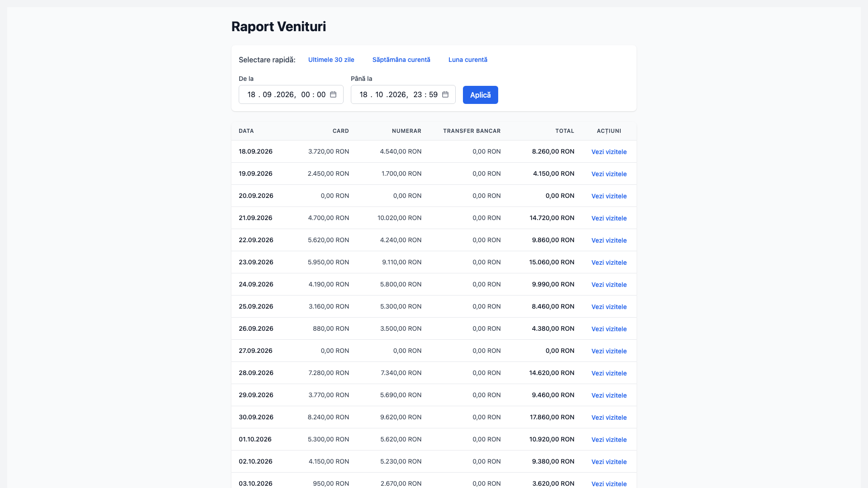View visits for 30.09.2026
868x488 pixels.
[609, 418]
